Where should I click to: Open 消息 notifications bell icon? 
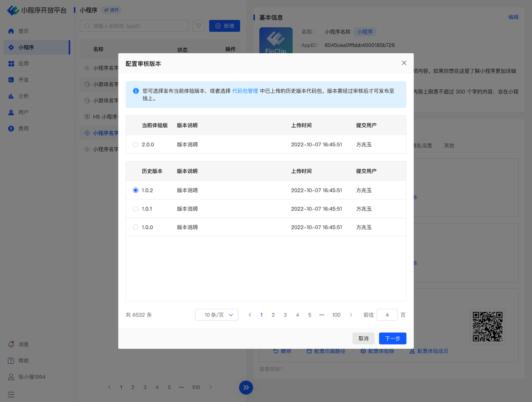click(11, 344)
